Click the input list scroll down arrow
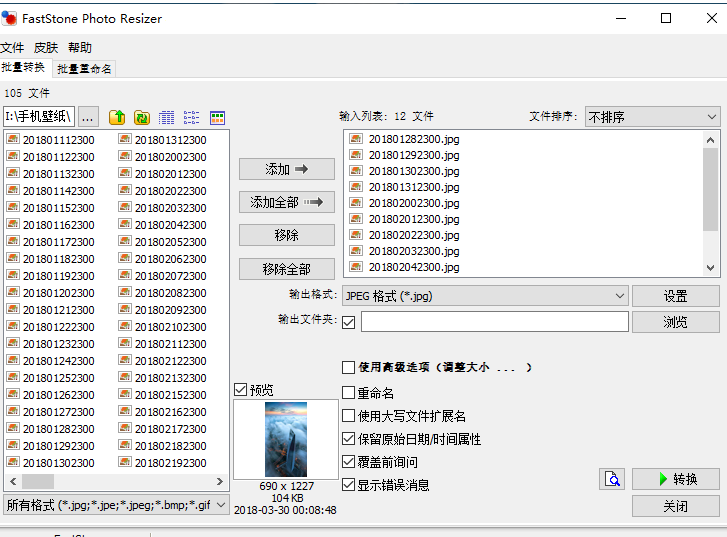Screen dimensions: 727x537 pos(710,268)
